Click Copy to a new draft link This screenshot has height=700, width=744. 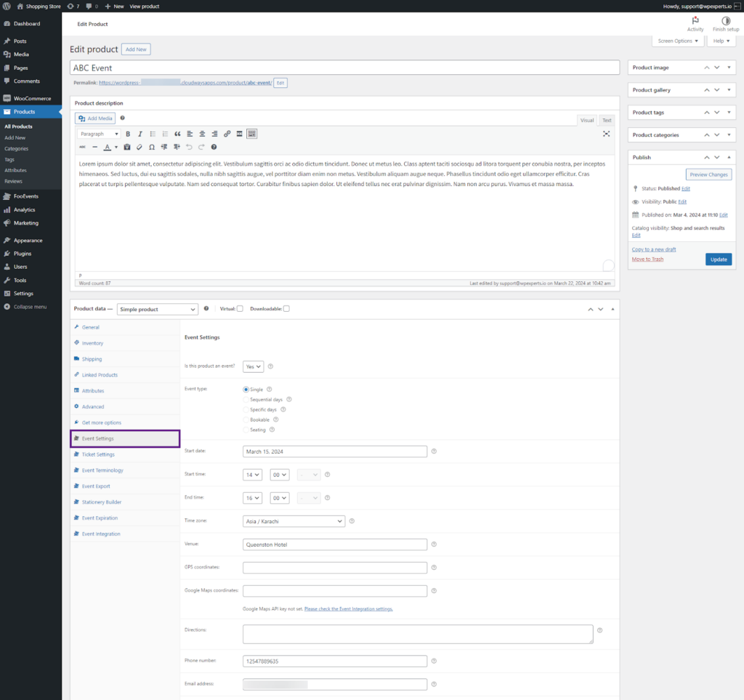click(x=653, y=249)
